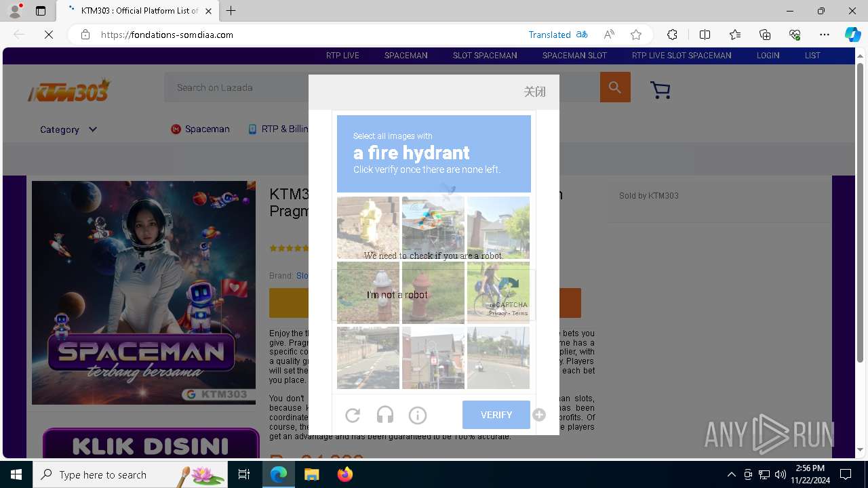Click the reload challenge icon in captcha
The height and width of the screenshot is (488, 868).
(x=353, y=415)
